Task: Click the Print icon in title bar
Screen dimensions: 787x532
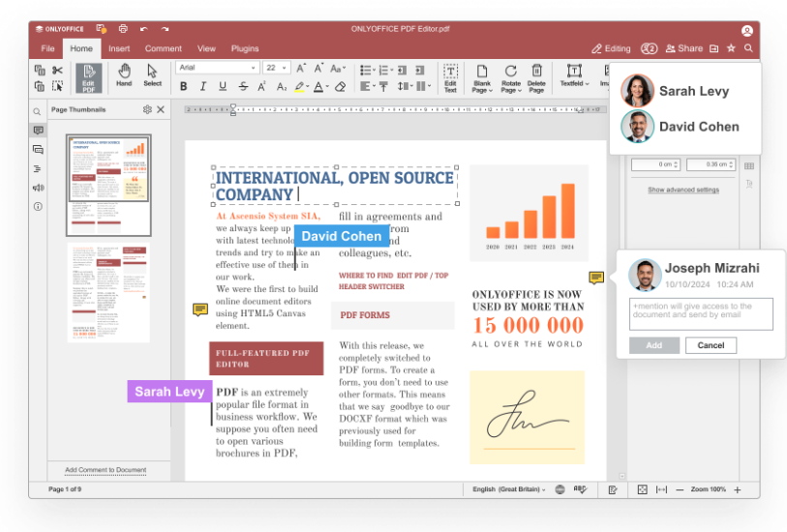Action: (x=123, y=29)
